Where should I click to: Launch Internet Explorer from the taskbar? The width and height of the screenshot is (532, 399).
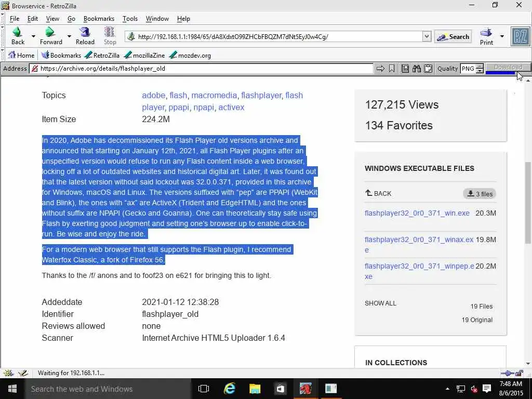229,389
